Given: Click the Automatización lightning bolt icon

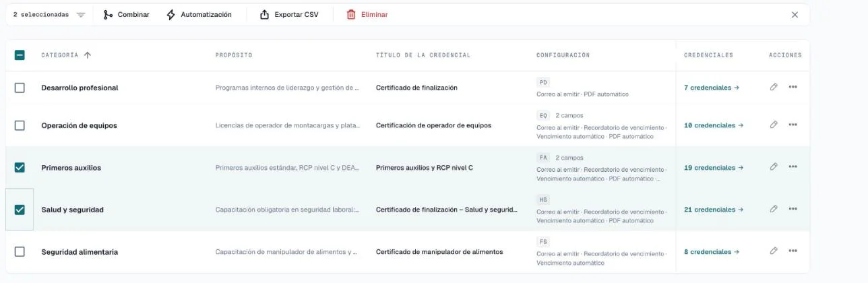Looking at the screenshot, I should pos(170,15).
